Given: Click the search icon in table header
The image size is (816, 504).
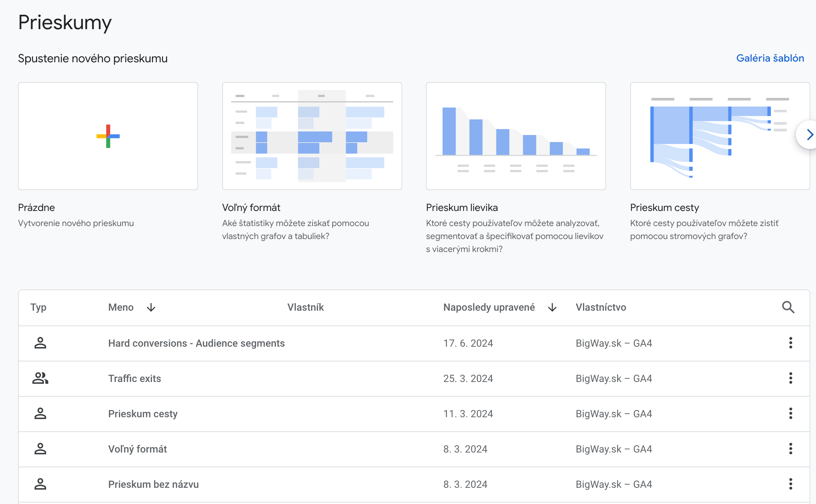Looking at the screenshot, I should [x=788, y=307].
